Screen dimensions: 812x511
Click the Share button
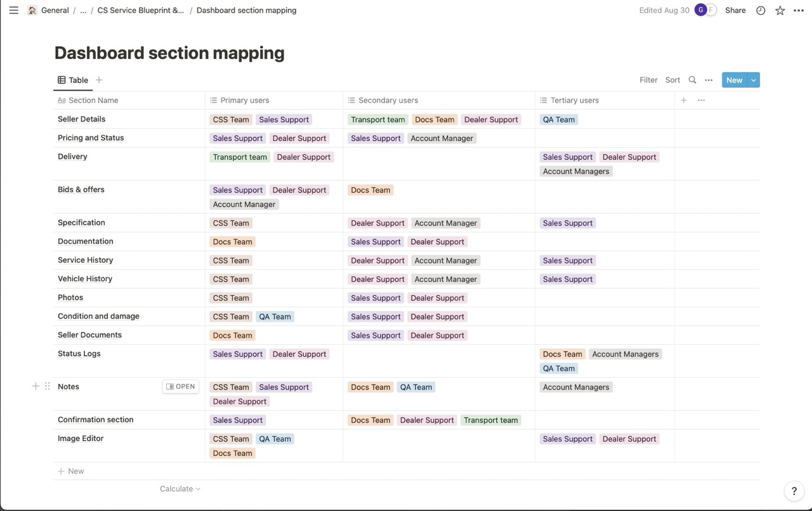pos(735,10)
